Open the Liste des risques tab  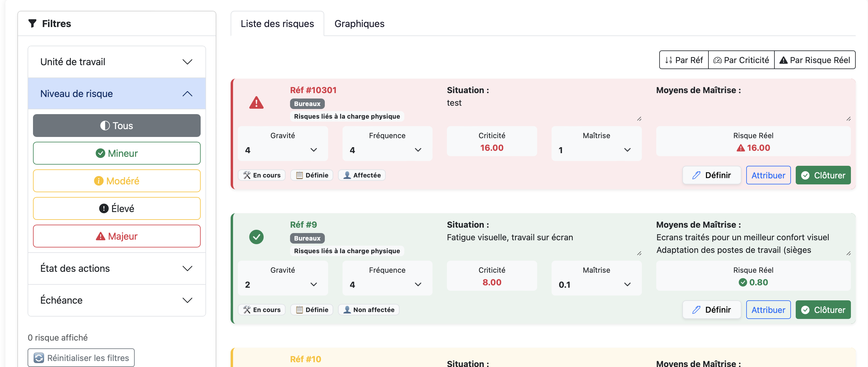tap(277, 24)
